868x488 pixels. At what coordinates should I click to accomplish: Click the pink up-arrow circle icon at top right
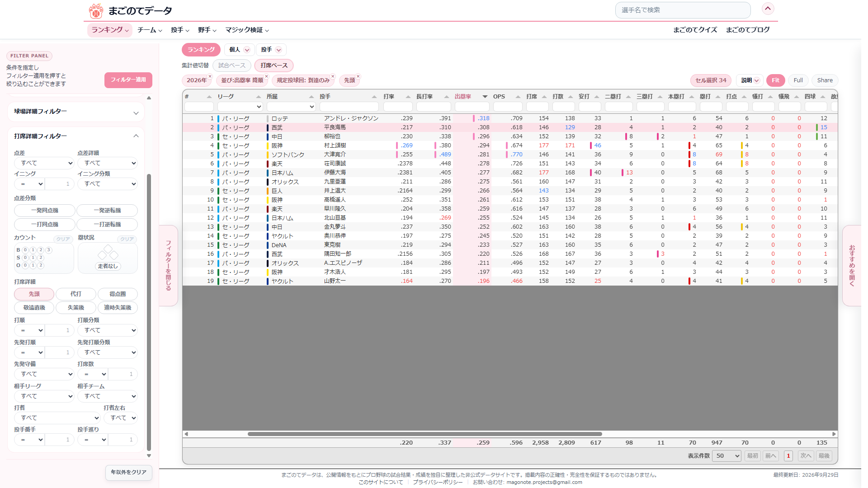coord(768,9)
